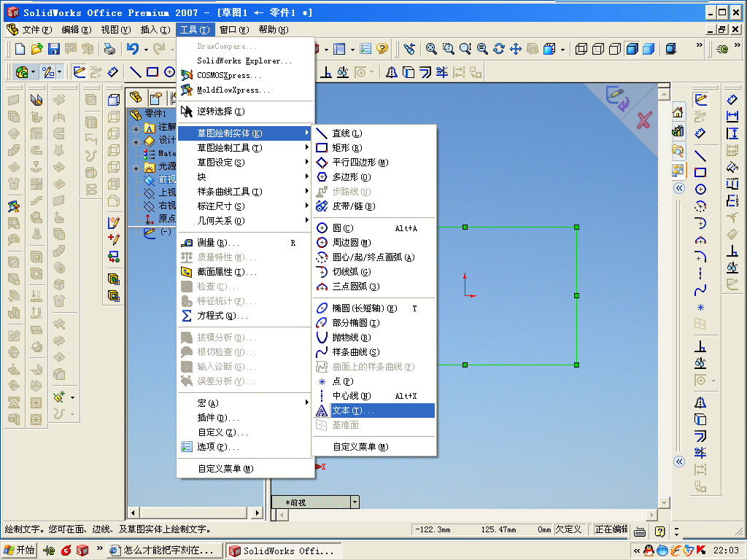This screenshot has height=560, width=747.
Task: Click graphics area vertical scrollbar down arrow
Action: [664, 503]
